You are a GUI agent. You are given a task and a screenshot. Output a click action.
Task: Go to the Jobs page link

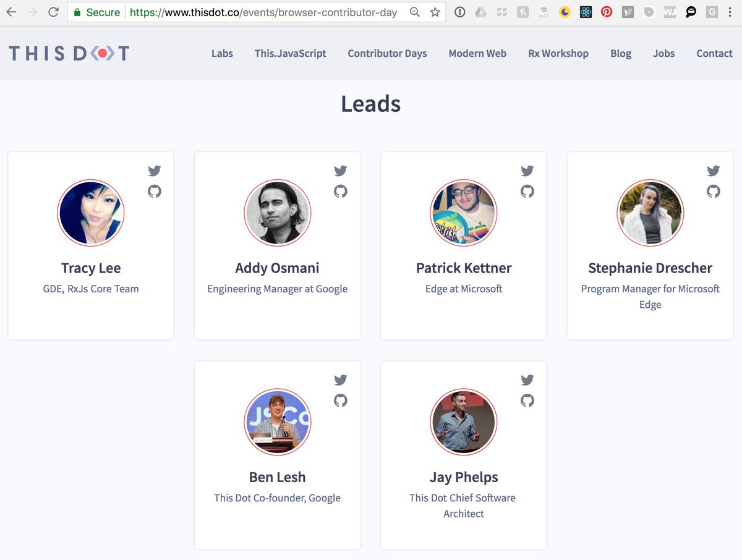coord(664,53)
